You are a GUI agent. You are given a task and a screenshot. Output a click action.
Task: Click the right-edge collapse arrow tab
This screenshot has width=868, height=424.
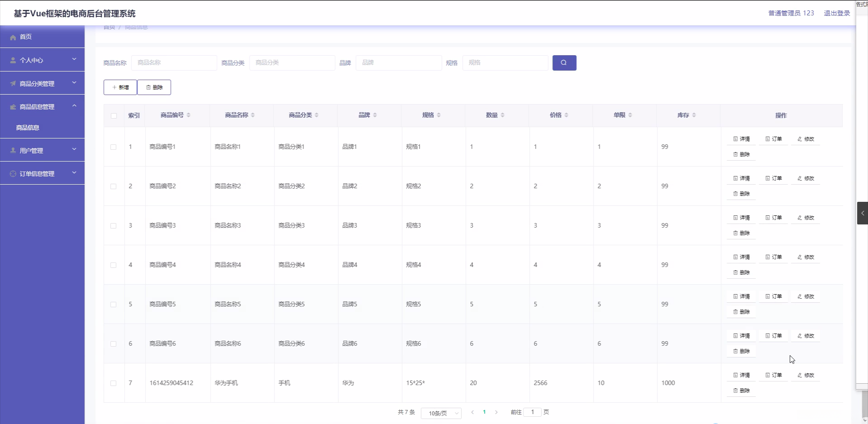tap(862, 213)
